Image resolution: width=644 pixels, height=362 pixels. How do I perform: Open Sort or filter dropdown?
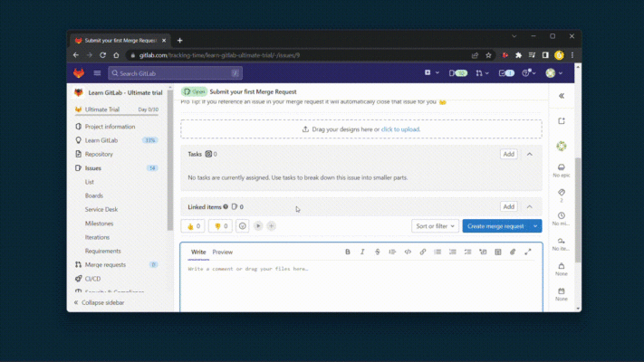[x=435, y=226]
